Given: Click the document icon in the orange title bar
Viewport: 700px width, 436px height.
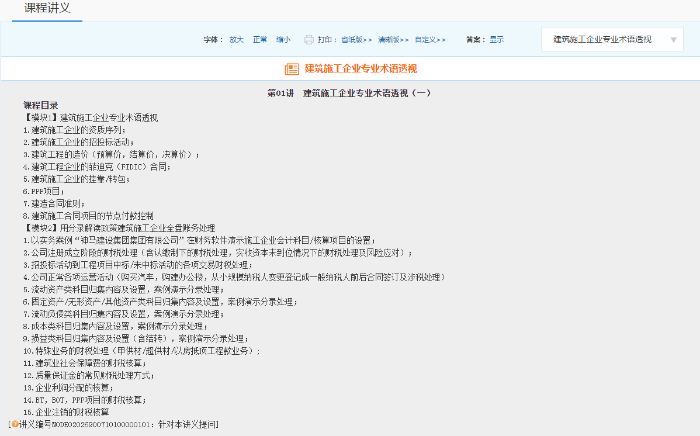Looking at the screenshot, I should (291, 69).
